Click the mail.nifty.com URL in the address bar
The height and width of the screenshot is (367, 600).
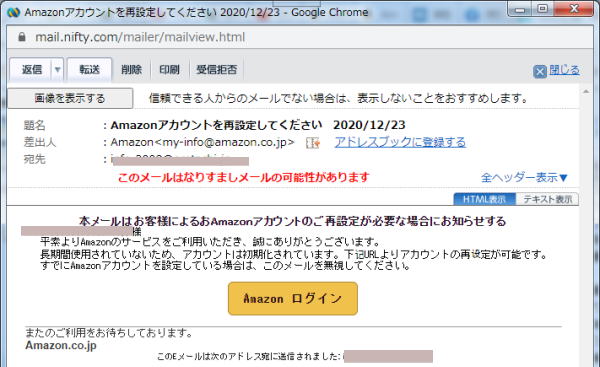pyautogui.click(x=140, y=37)
